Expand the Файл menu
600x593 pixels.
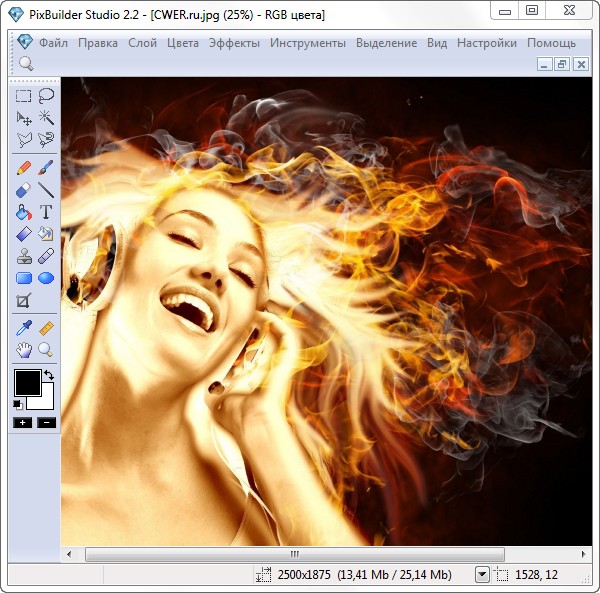pyautogui.click(x=53, y=43)
